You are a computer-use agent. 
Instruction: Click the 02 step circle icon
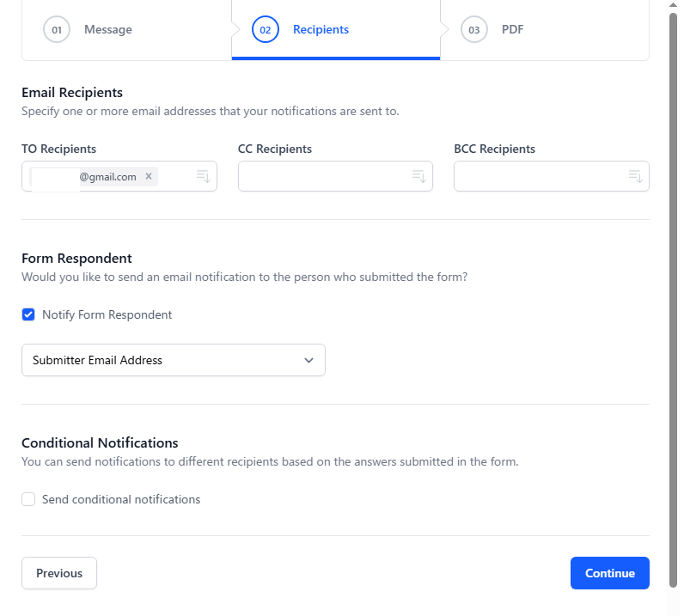click(x=266, y=29)
